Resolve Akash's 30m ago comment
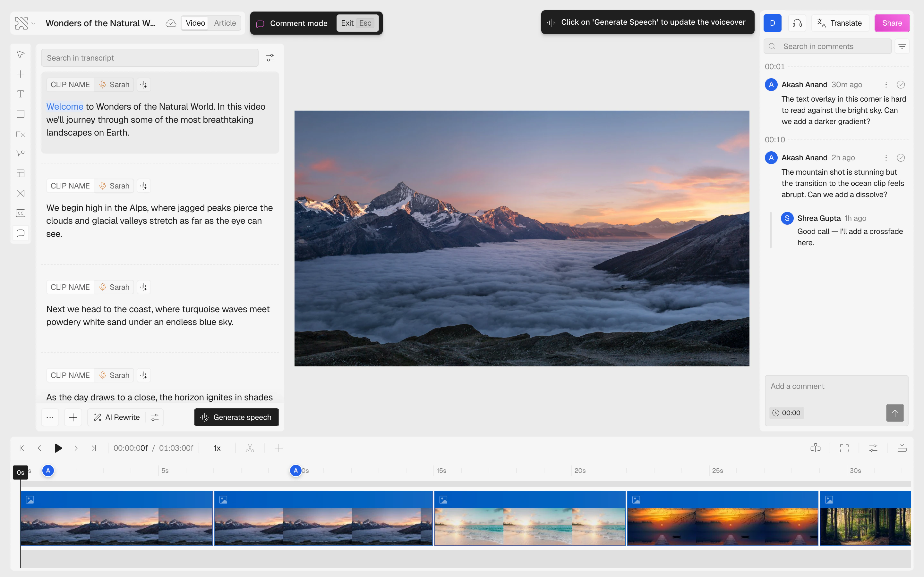 901,85
